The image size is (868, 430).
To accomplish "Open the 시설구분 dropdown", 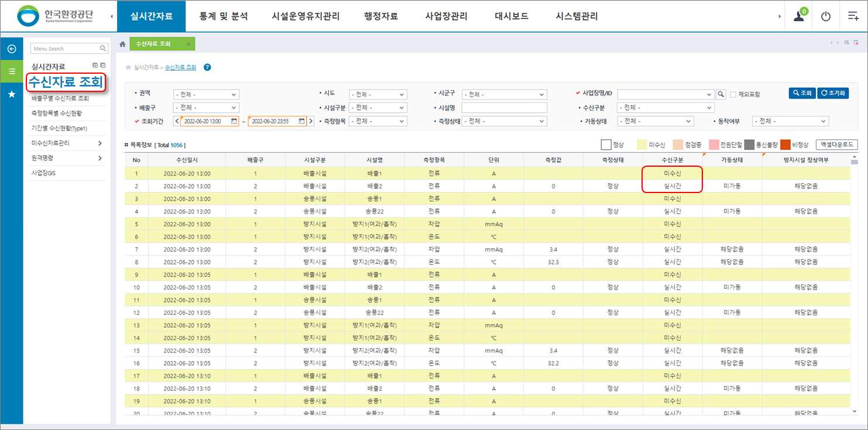I will [378, 108].
